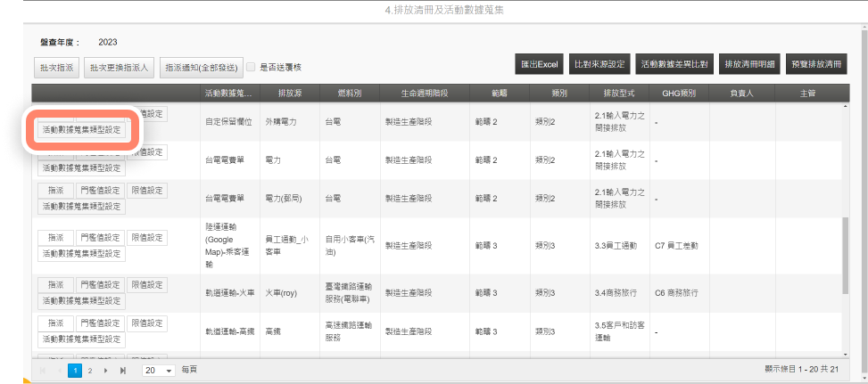The height and width of the screenshot is (384, 868).
Task: Sort by the 排放源 column header
Action: pos(291,93)
